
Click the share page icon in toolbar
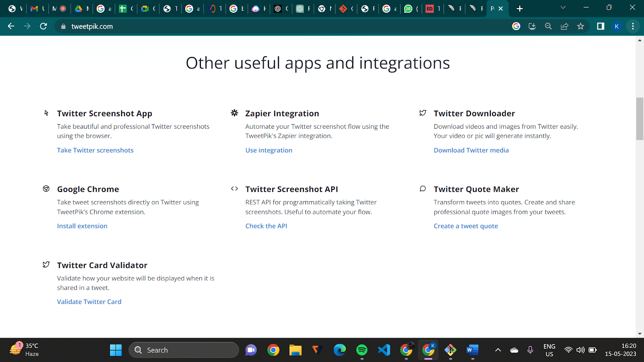coord(564,26)
